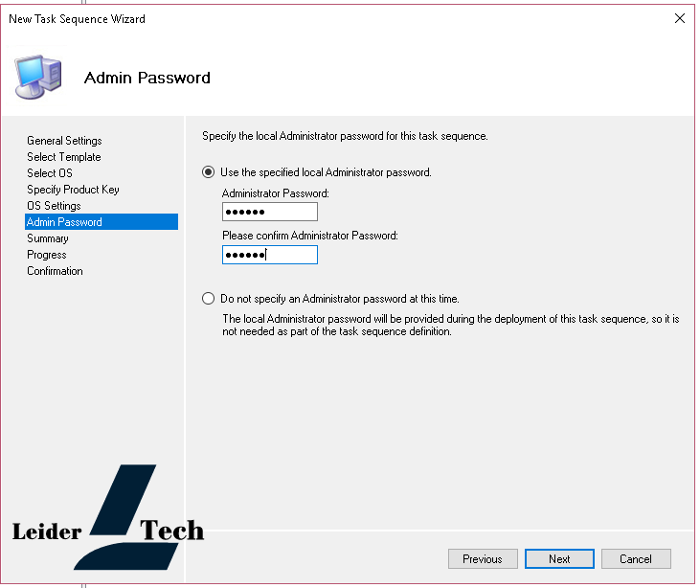
Task: Cancel the task sequence wizard
Action: click(x=636, y=559)
